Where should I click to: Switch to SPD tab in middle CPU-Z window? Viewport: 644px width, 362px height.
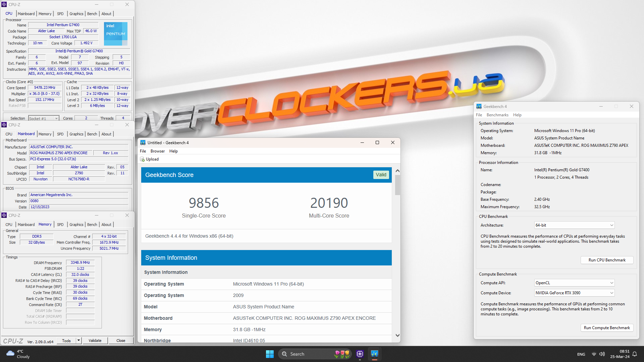[x=60, y=134]
